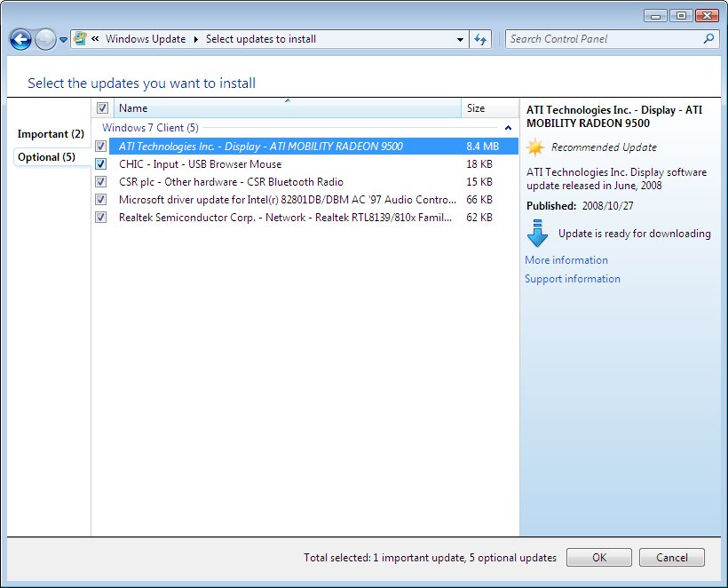Click the Total selected summary text
The height and width of the screenshot is (588, 728).
click(430, 557)
